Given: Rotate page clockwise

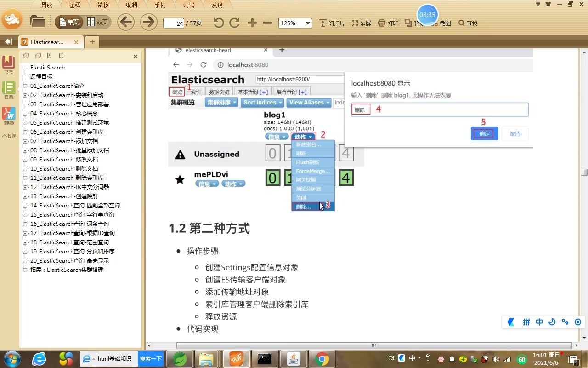Looking at the screenshot, I should pos(234,23).
